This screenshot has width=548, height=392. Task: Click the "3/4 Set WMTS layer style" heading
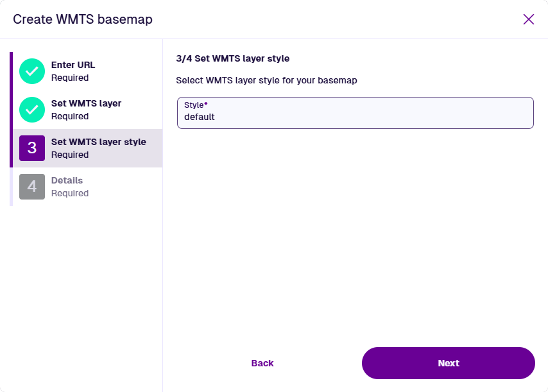coord(232,58)
